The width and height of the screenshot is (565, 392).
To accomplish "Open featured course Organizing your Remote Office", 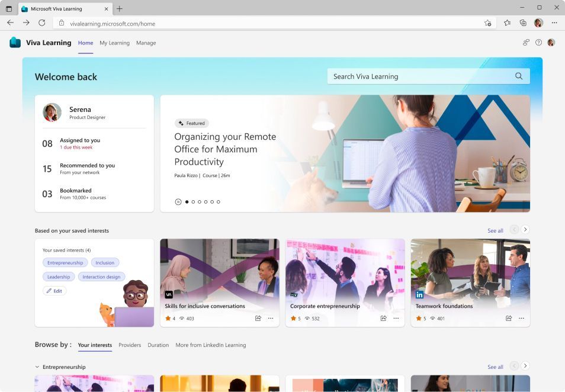I will 225,149.
